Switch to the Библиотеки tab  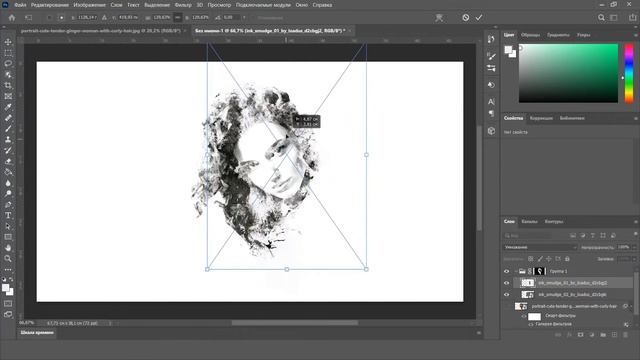point(572,118)
